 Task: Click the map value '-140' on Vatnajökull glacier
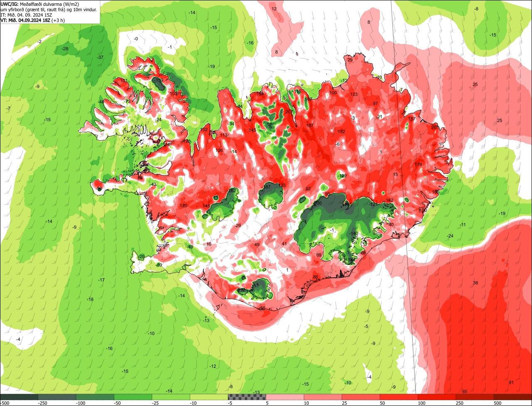tap(354, 234)
